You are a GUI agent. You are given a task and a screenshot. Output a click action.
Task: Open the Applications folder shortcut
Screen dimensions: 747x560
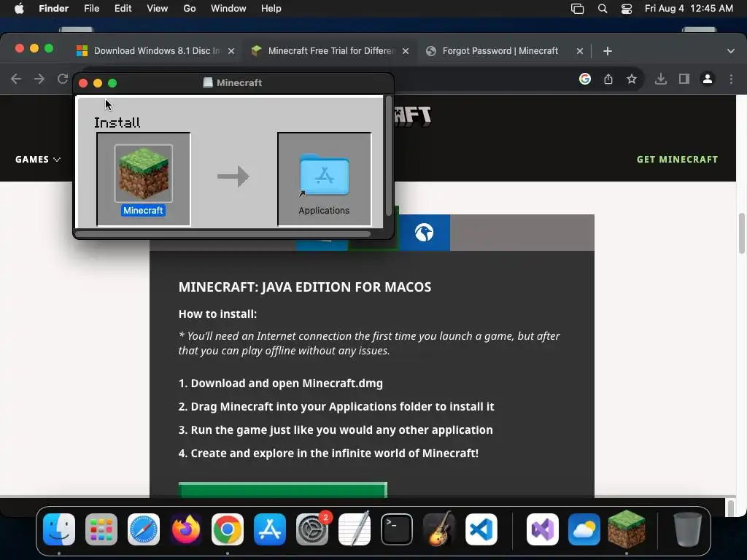click(x=324, y=176)
